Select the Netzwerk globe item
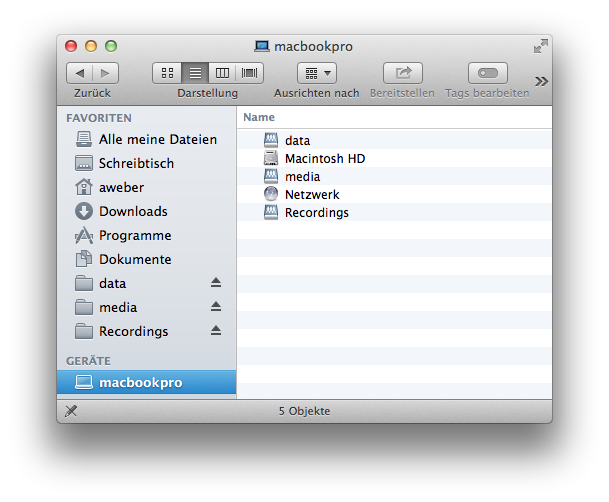The height and width of the screenshot is (502, 609). pos(311,194)
